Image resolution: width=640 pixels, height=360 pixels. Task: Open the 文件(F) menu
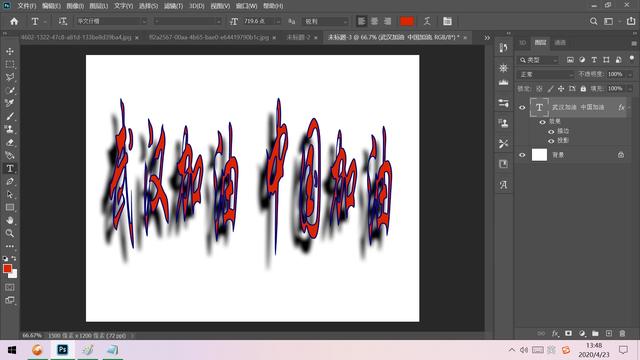click(x=27, y=6)
